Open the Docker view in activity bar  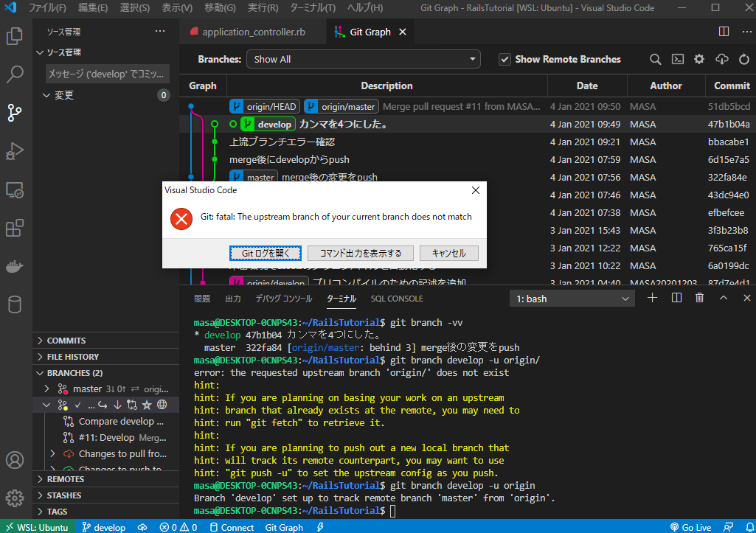tap(15, 266)
